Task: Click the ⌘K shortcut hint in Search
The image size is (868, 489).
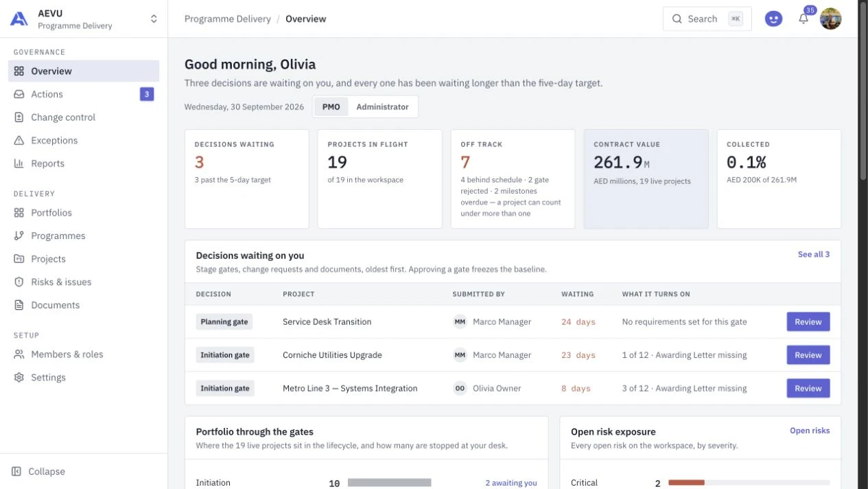Action: [736, 19]
